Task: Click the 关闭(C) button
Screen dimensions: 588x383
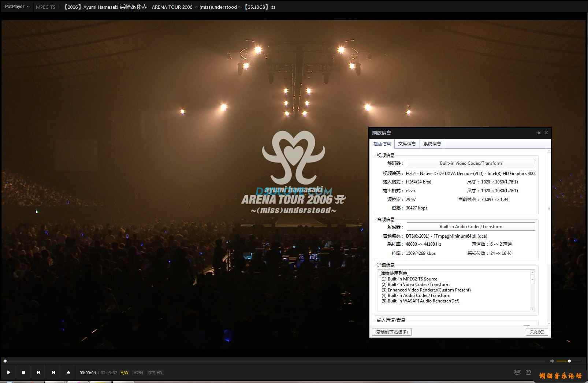Action: (537, 332)
